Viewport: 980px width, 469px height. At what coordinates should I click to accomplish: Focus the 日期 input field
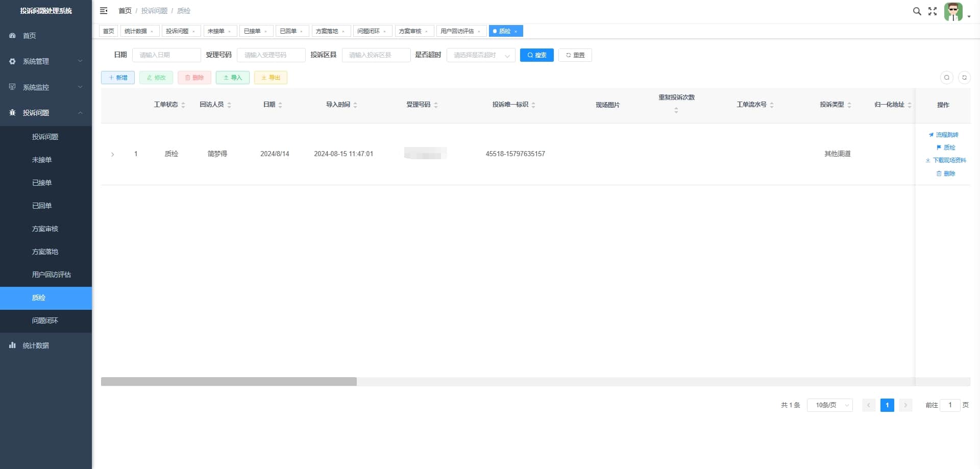coord(166,55)
